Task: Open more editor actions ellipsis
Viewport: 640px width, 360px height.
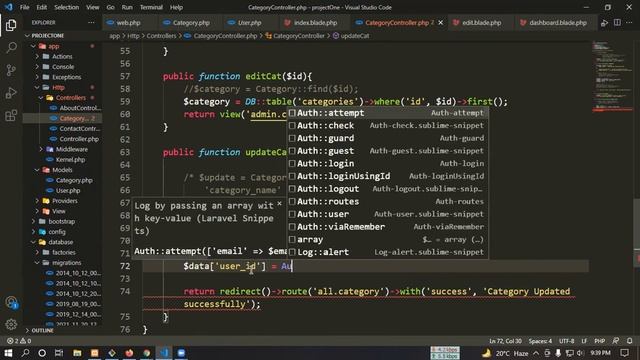Action: 629,23
